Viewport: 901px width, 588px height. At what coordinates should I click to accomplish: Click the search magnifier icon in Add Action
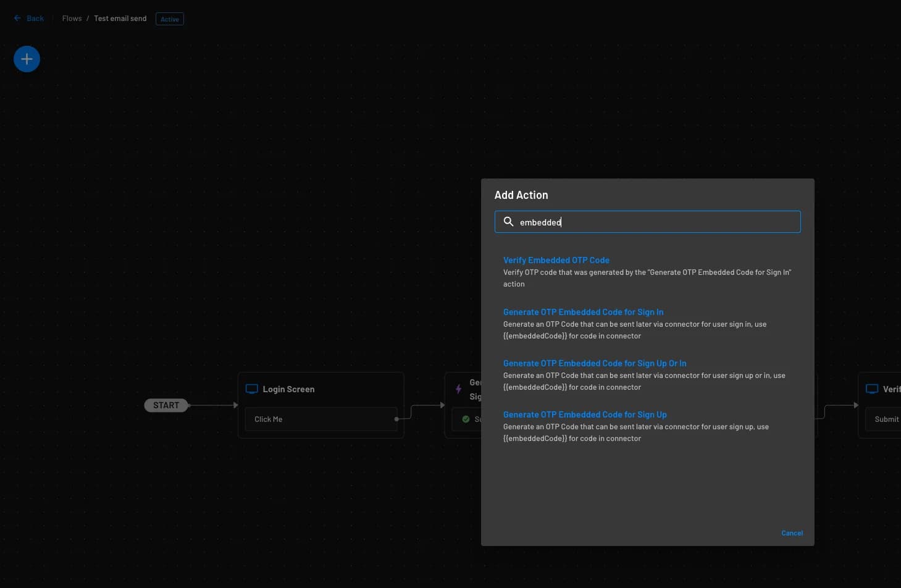(509, 222)
